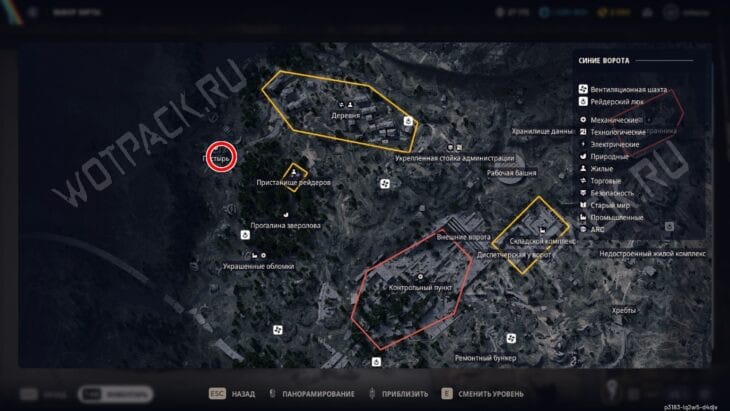Viewport: 730px width, 411px height.
Task: Click the Контрольный пункт map marker icon
Action: pyautogui.click(x=420, y=277)
